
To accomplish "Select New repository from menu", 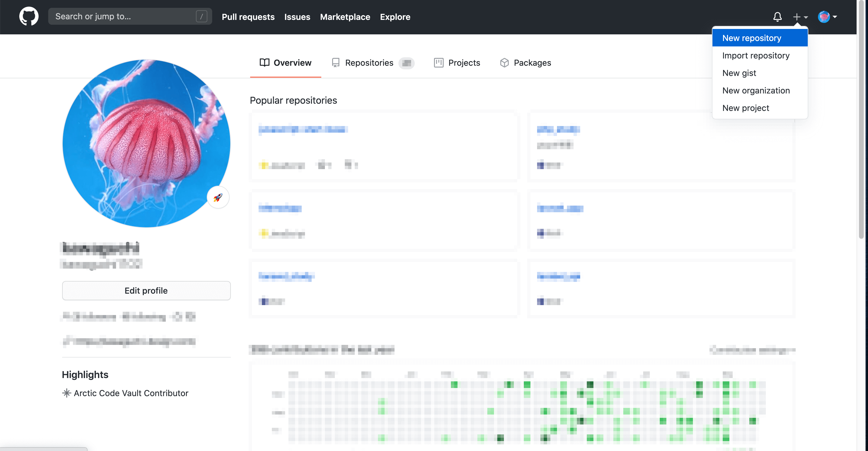I will point(751,38).
